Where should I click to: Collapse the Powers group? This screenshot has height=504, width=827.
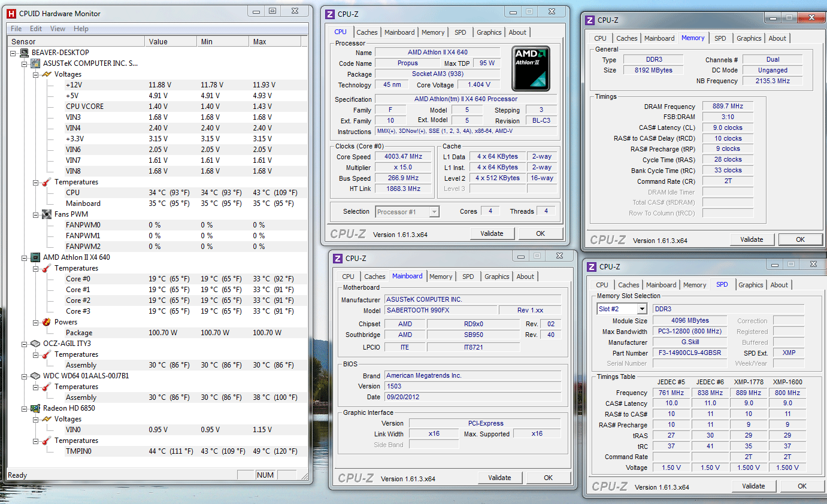click(x=36, y=322)
